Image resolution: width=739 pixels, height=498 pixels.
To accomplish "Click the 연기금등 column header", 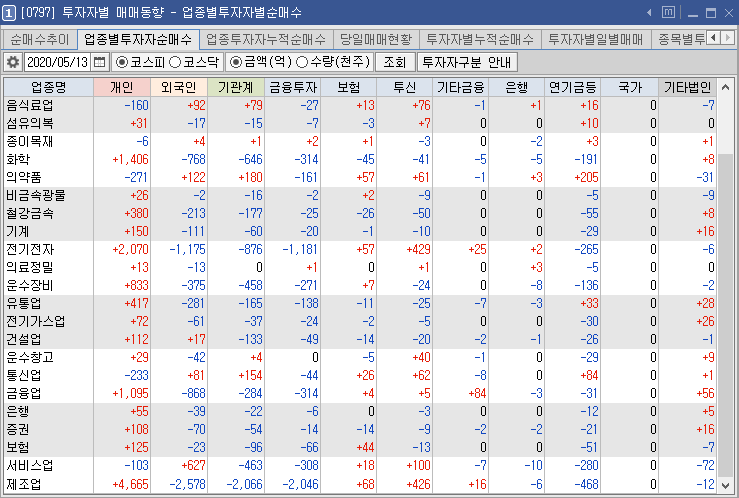I will coord(573,88).
